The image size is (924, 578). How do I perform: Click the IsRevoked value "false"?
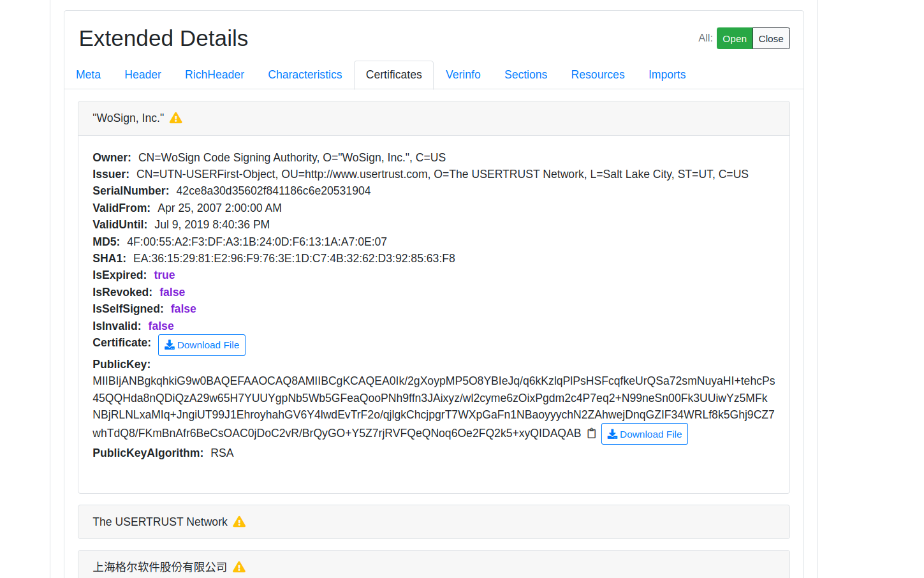[172, 292]
